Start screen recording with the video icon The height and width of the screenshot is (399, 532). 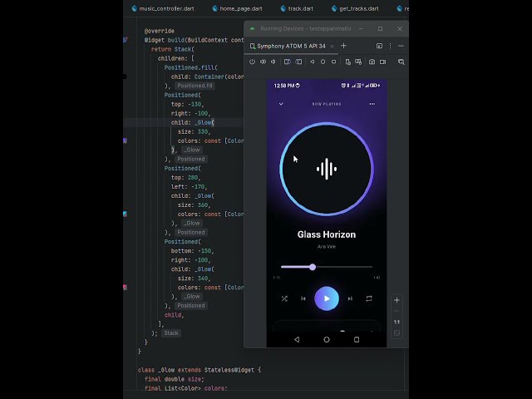coord(383,62)
